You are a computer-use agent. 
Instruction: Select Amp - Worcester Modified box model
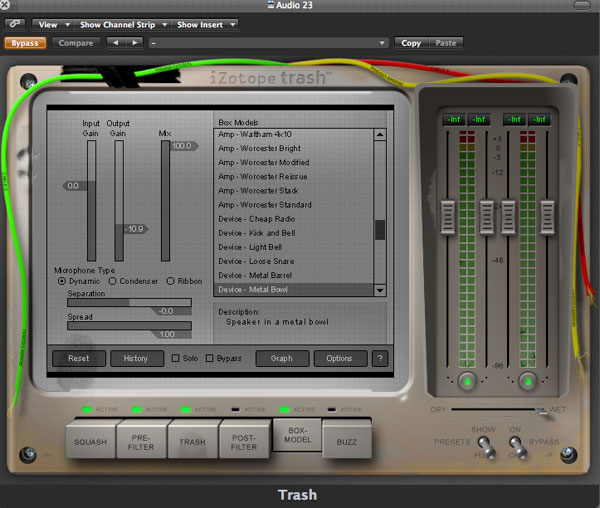coord(293,163)
